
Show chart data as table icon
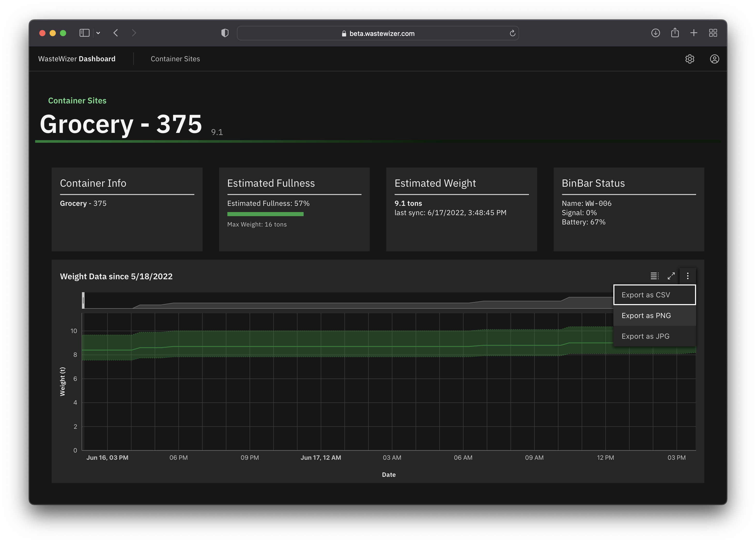point(654,276)
